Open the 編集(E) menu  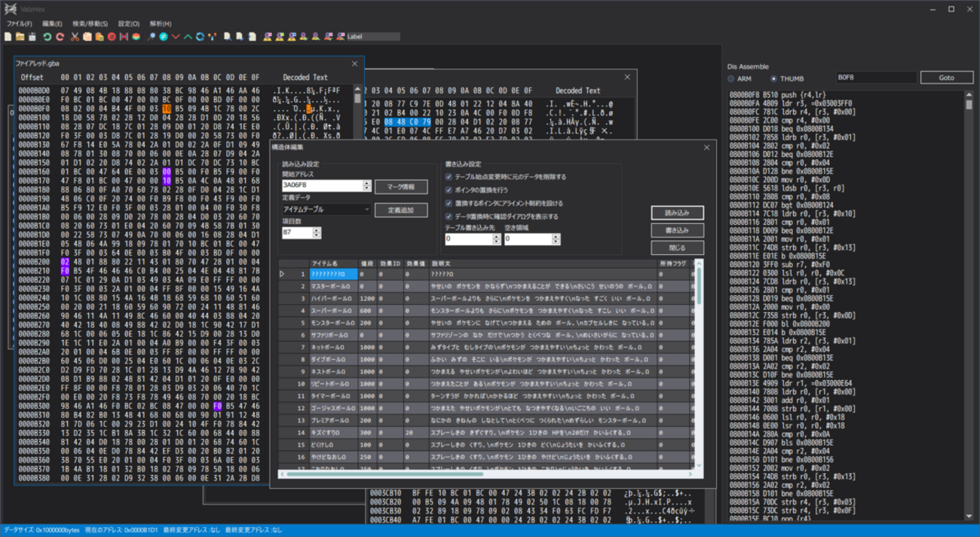click(52, 23)
